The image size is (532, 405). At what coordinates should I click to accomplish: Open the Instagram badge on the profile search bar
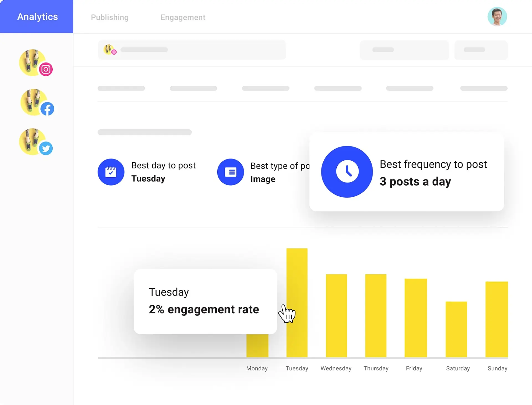point(114,52)
